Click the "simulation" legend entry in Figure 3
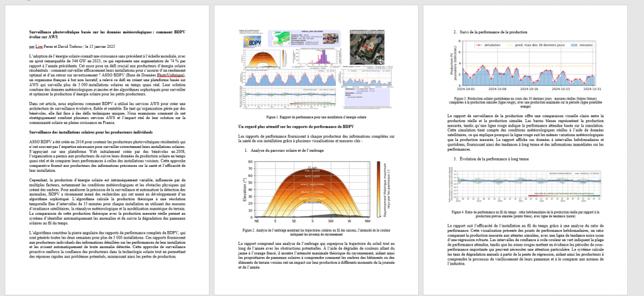Screen dimensions: 644x296 click(x=488, y=44)
